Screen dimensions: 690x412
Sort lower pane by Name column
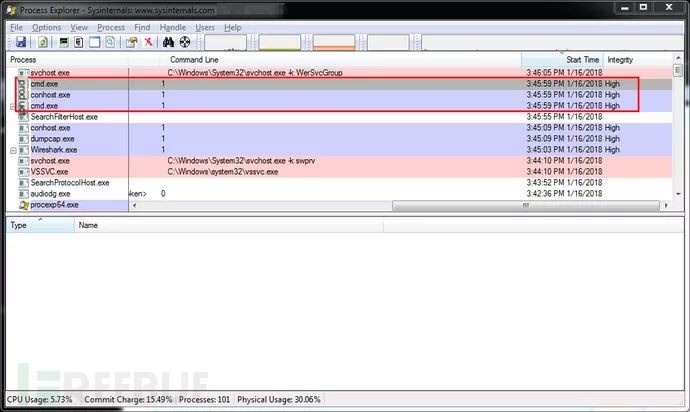click(229, 225)
